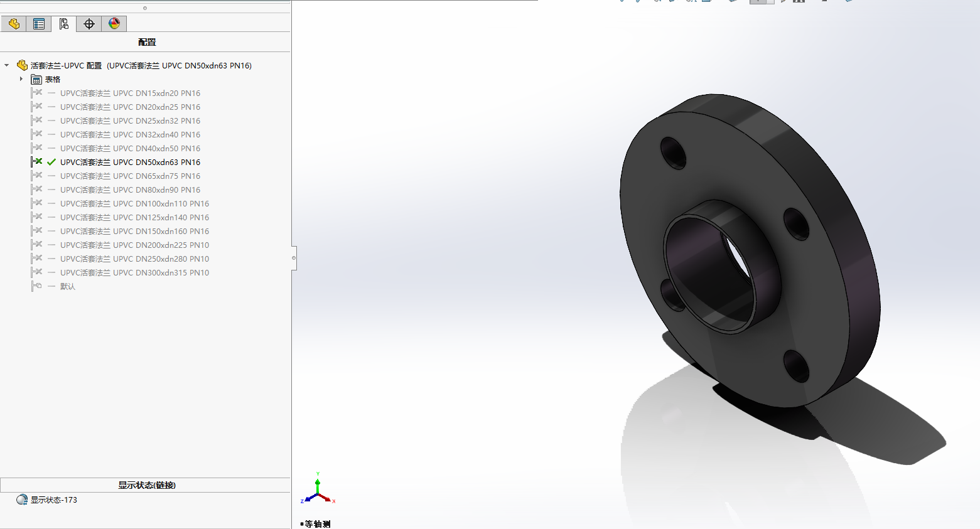Viewport: 980px width, 529px height.
Task: Collapse the 活套法兰-UPVC 配置 root node
Action: point(7,65)
